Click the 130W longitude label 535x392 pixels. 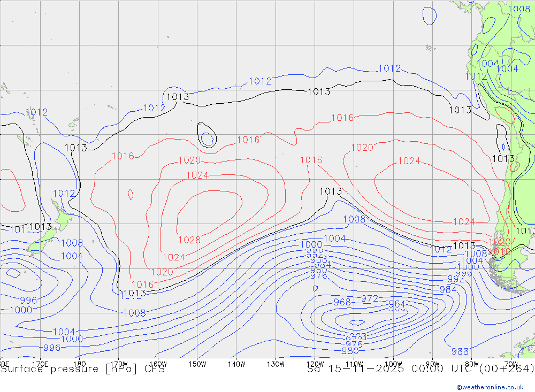(276, 364)
